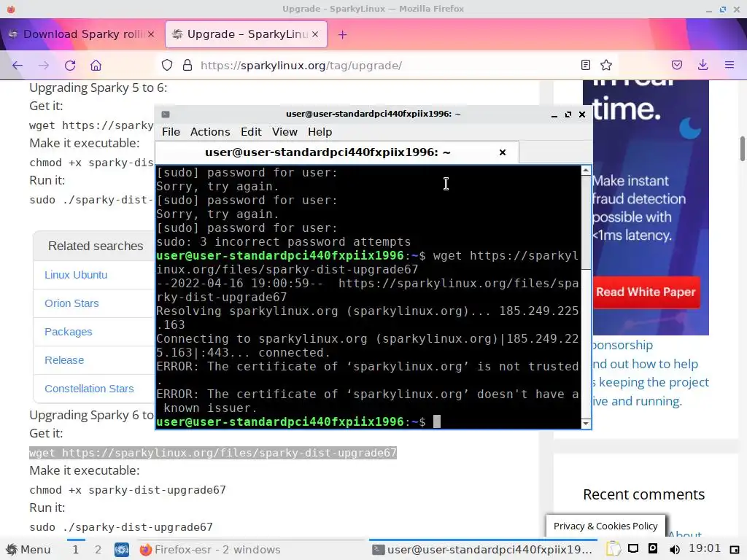Image resolution: width=747 pixels, height=560 pixels.
Task: Open the Linux Ubuntu related search
Action: point(76,275)
